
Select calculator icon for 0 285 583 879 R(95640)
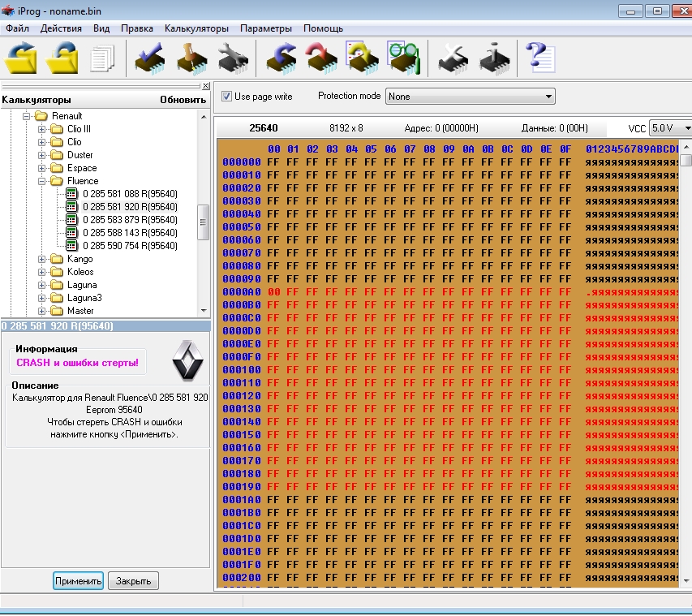71,219
